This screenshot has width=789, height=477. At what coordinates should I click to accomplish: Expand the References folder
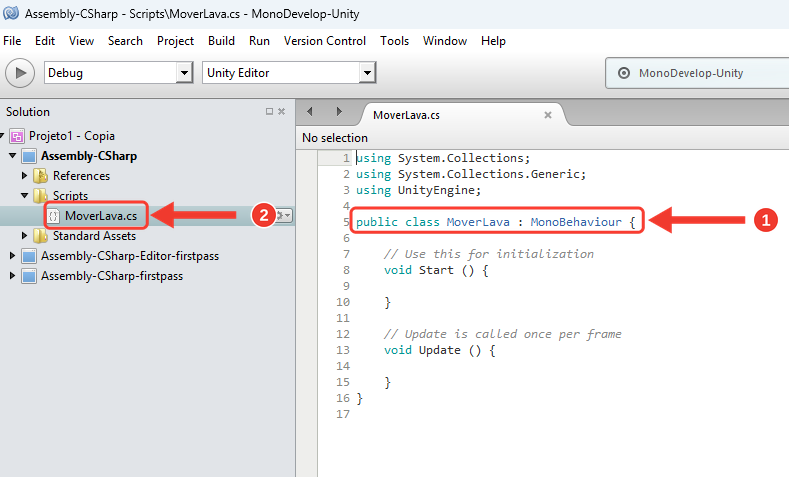(24, 176)
